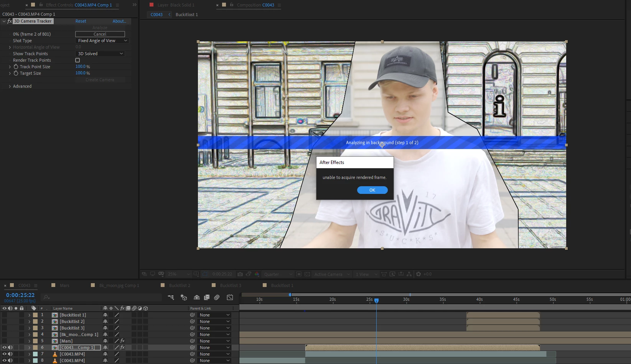The width and height of the screenshot is (631, 364).
Task: Select the 8k_moo...Comp 1 layer
Action: click(79, 334)
